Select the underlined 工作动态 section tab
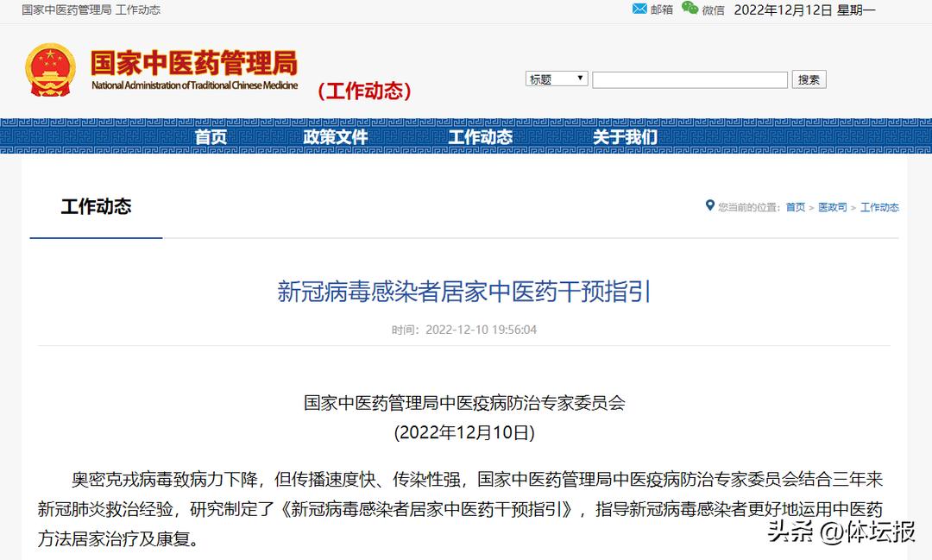 [x=96, y=207]
